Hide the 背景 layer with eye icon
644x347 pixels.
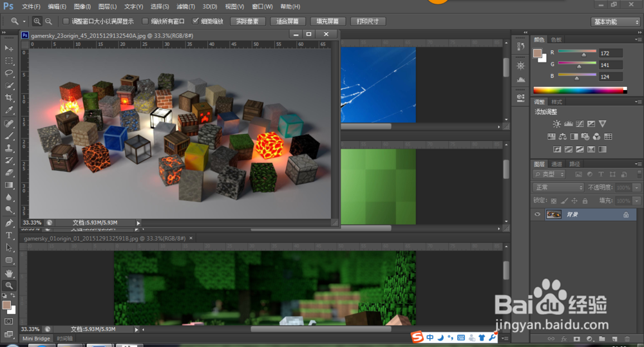click(x=537, y=214)
